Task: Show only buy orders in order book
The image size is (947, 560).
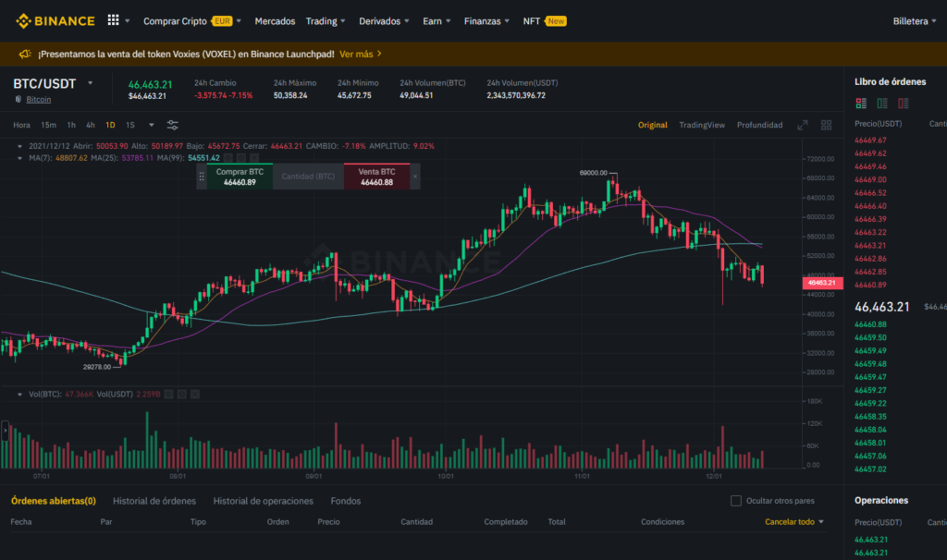Action: click(x=882, y=103)
